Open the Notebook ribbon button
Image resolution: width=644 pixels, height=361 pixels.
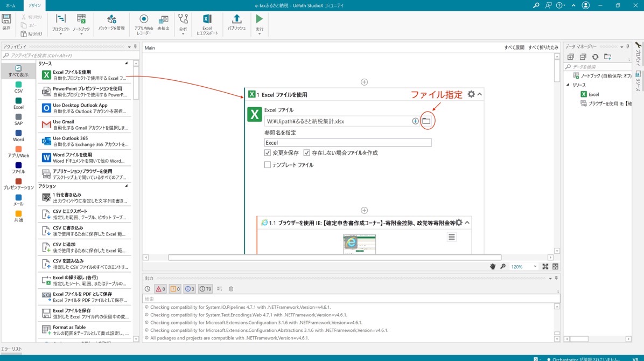point(81,24)
